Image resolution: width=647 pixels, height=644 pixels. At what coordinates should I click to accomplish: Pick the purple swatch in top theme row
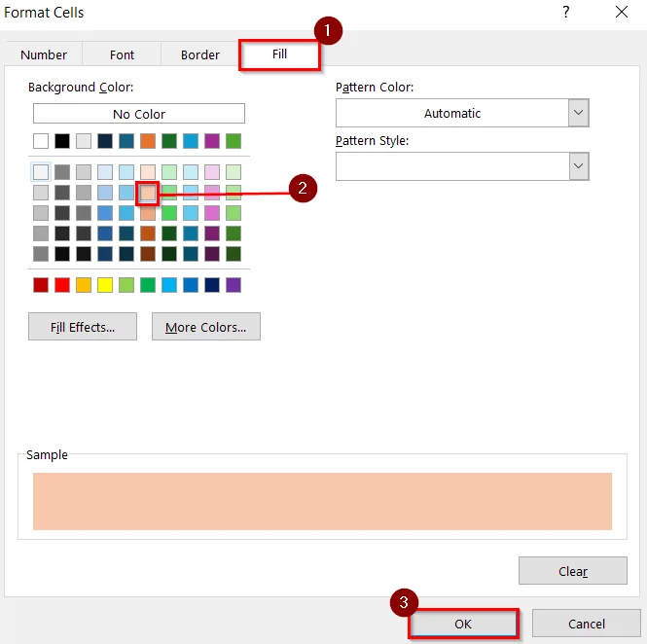point(212,141)
